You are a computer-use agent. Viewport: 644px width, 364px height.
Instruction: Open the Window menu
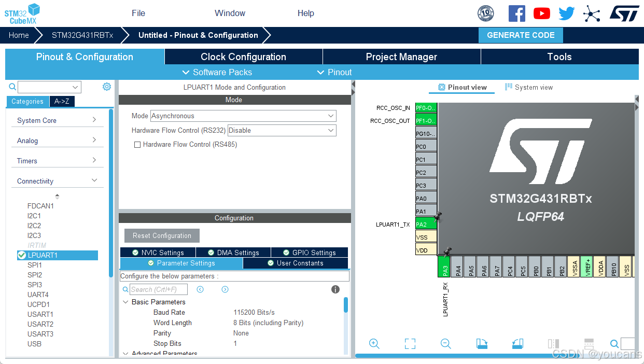tap(230, 13)
